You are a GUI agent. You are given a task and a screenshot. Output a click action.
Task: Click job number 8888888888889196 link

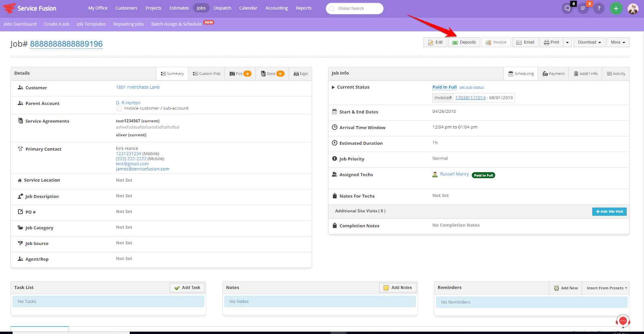coord(66,44)
